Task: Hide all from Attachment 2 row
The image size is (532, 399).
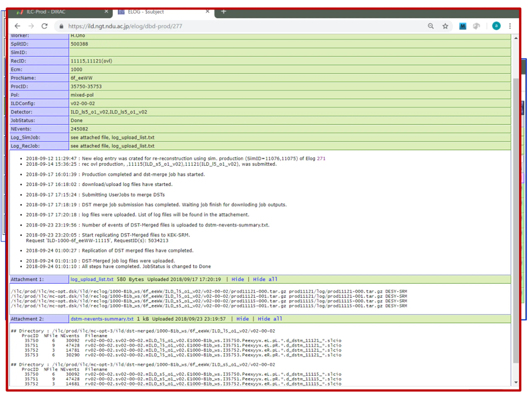Action: click(270, 319)
